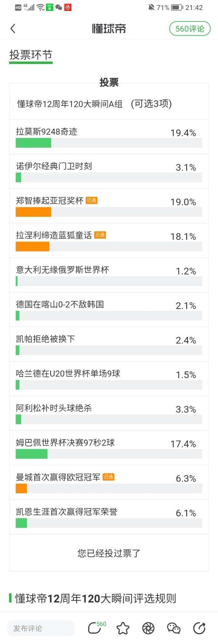Screen dimensions: 218x644
Task: Tap the 诺伊尔经典门卫时刻 progress bar
Action: click(x=109, y=177)
